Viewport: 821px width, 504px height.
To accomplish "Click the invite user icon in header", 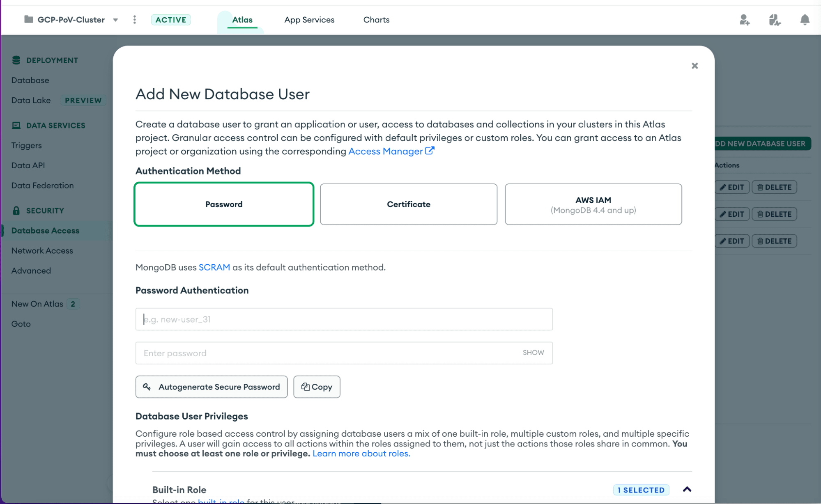I will coord(744,20).
